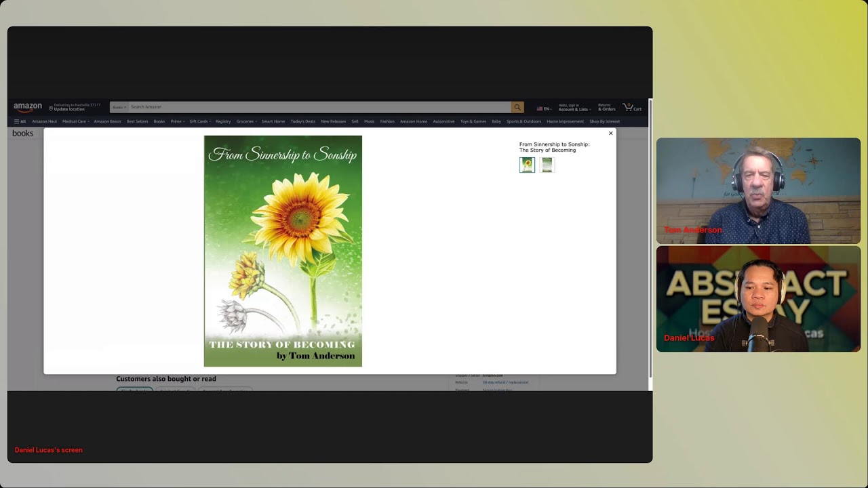Open the Books search category dropdown
This screenshot has width=868, height=488.
[x=119, y=107]
